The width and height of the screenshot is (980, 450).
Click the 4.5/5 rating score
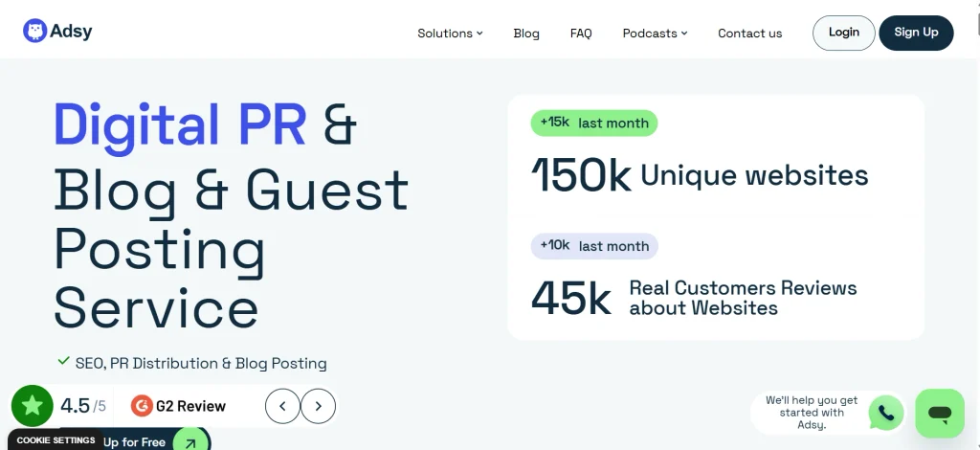83,406
